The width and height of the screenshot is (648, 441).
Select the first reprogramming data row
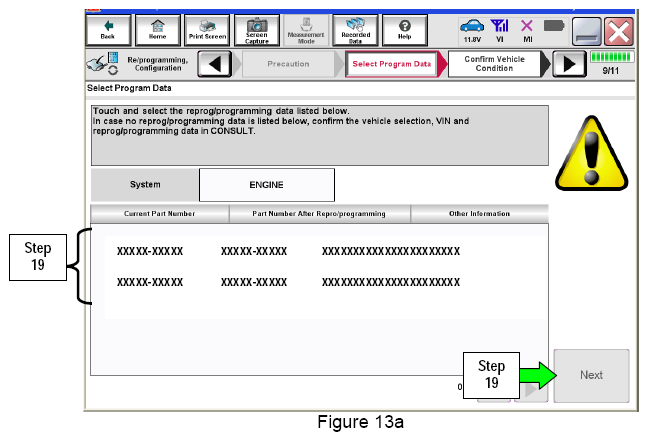coord(288,250)
